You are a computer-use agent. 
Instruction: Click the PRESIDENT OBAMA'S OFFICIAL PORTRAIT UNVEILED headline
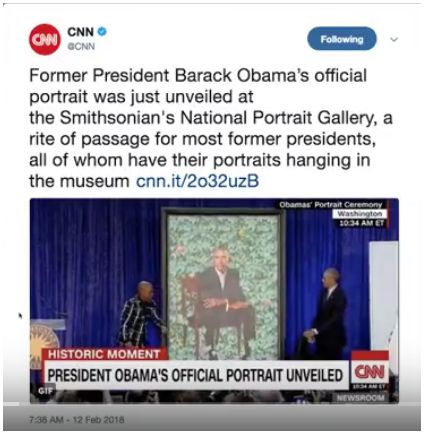(x=195, y=375)
